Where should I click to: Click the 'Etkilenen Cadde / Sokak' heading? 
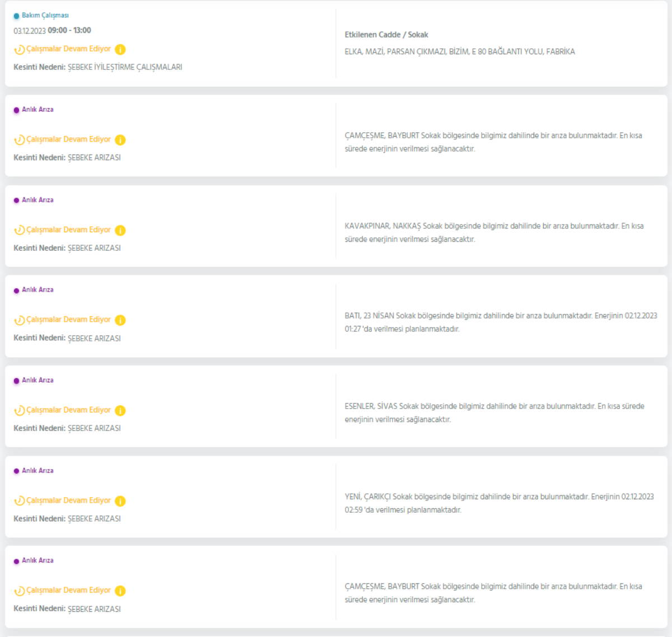click(386, 35)
